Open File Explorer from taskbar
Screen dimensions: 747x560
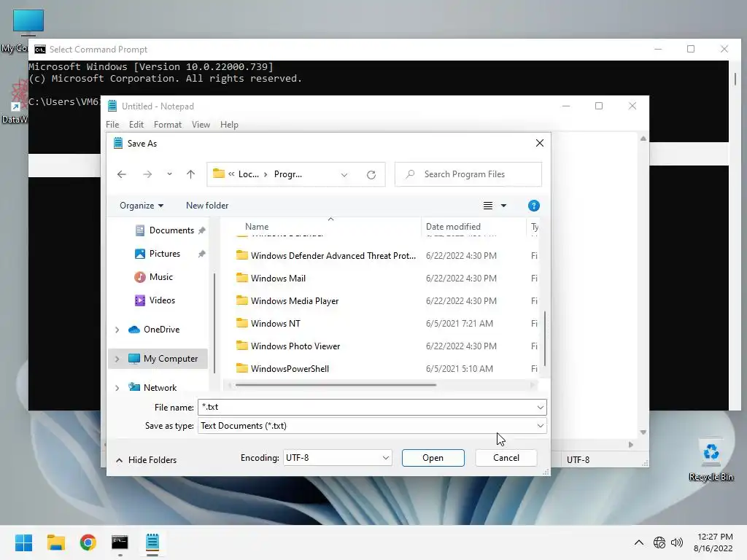[55, 542]
